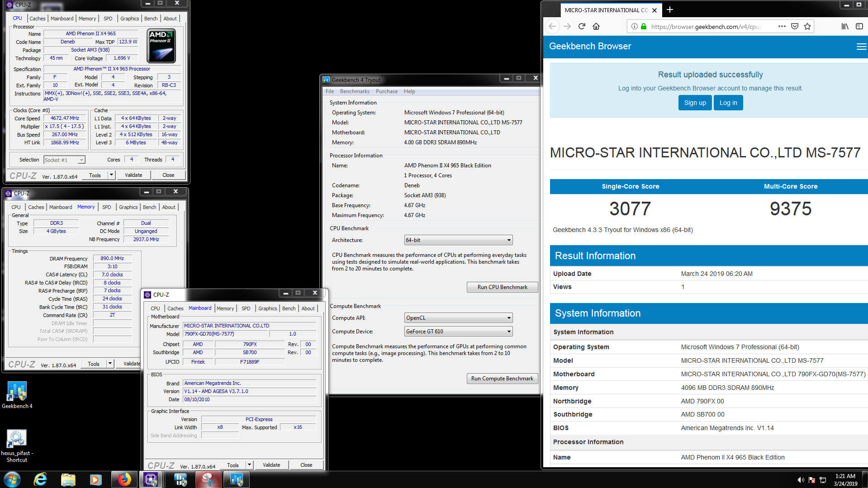Click the Windows Start orb
Screen dimensions: 868x488
[12, 479]
